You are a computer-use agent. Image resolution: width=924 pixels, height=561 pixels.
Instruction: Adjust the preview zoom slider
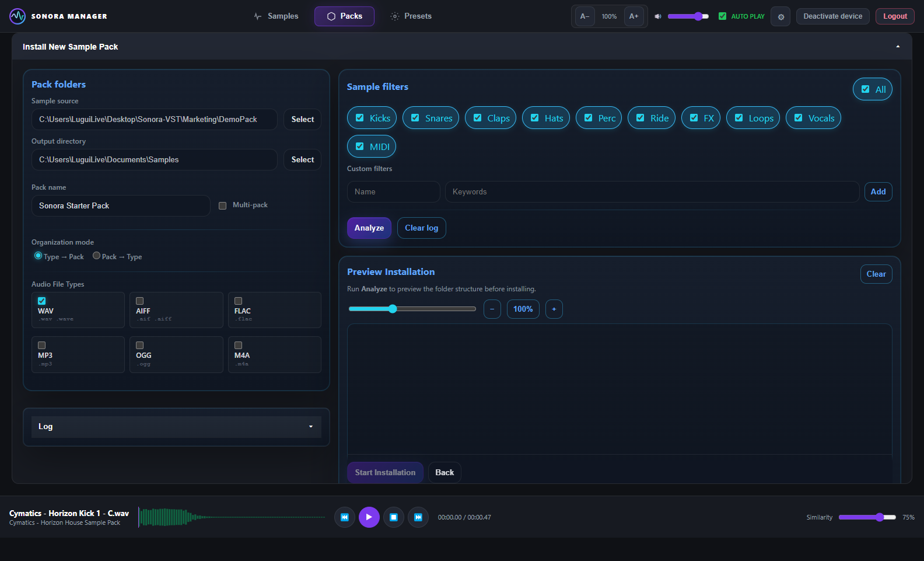[412, 309]
